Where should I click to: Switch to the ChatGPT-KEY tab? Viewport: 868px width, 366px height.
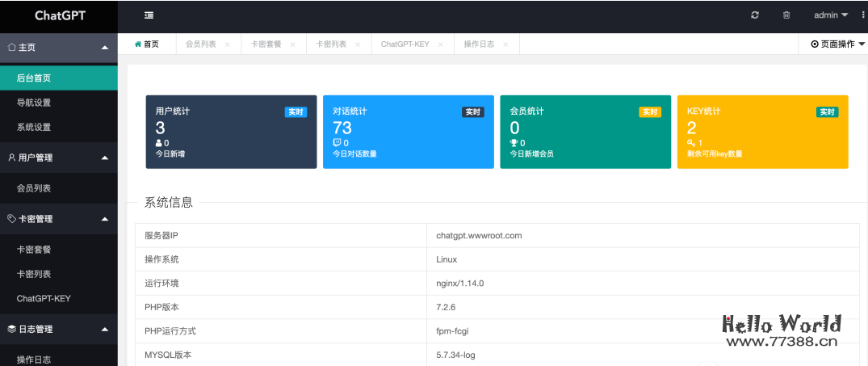point(405,44)
